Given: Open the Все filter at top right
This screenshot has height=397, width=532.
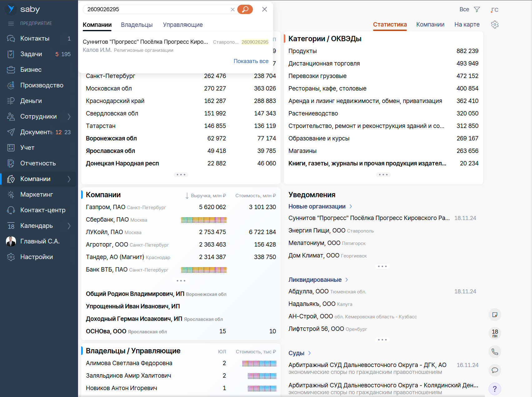Looking at the screenshot, I should [x=465, y=9].
